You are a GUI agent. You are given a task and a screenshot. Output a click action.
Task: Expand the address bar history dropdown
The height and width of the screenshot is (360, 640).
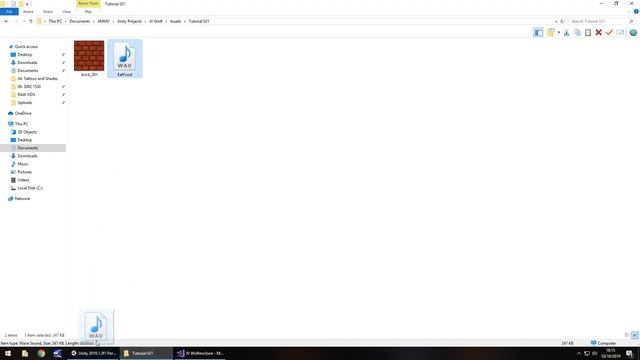556,21
